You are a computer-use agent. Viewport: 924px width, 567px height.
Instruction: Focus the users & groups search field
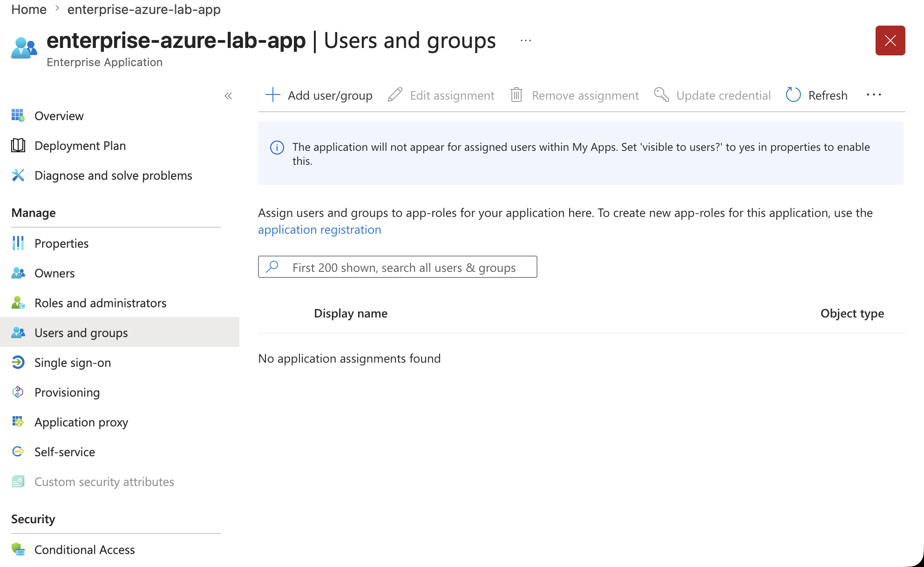(397, 267)
